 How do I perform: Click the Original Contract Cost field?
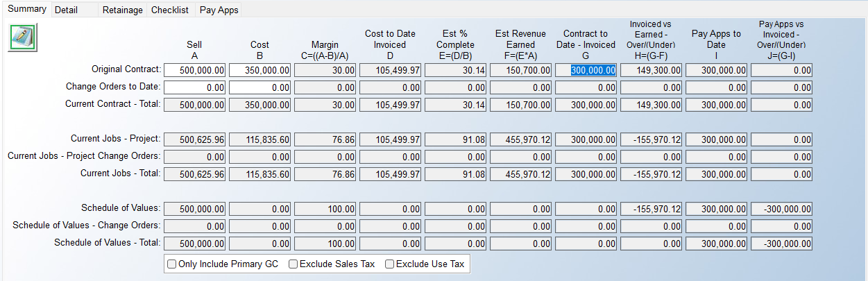(260, 70)
